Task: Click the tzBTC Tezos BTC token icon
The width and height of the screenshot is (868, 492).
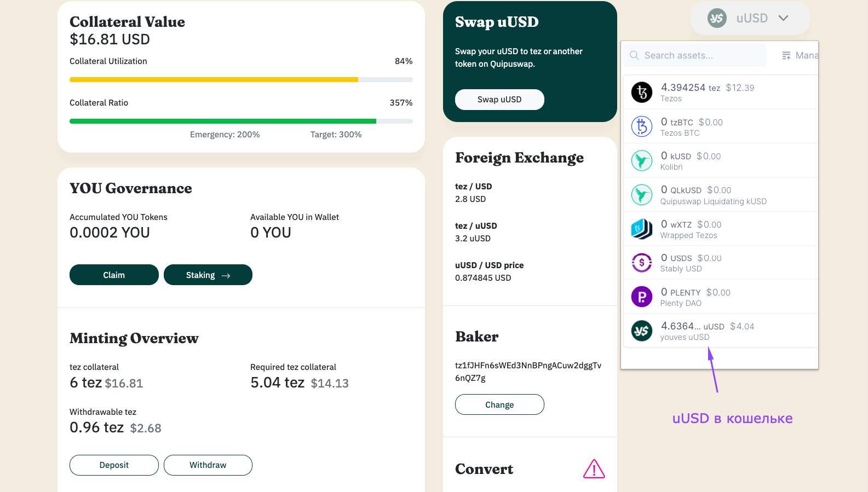Action: tap(641, 126)
